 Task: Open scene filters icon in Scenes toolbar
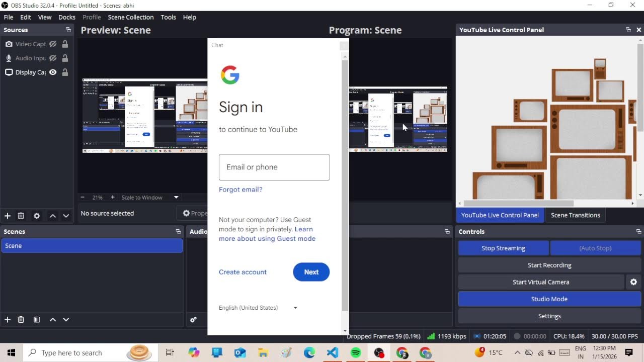(37, 319)
